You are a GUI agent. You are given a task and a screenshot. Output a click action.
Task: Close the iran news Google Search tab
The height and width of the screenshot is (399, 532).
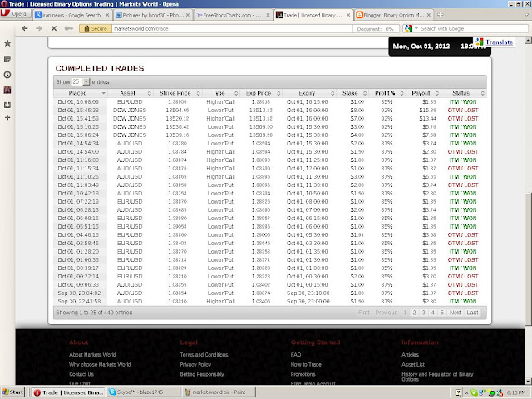(x=107, y=15)
